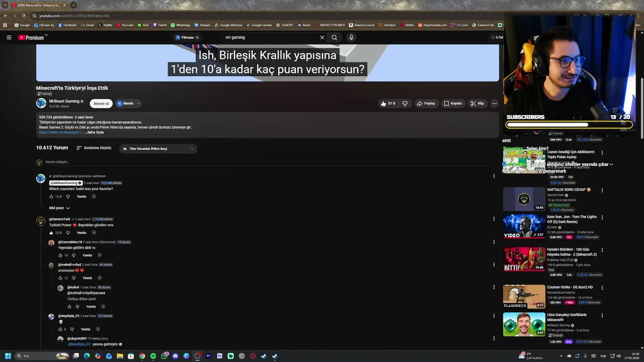
Task: Open options for Counter-Strike DE dust2 video
Action: tap(602, 288)
